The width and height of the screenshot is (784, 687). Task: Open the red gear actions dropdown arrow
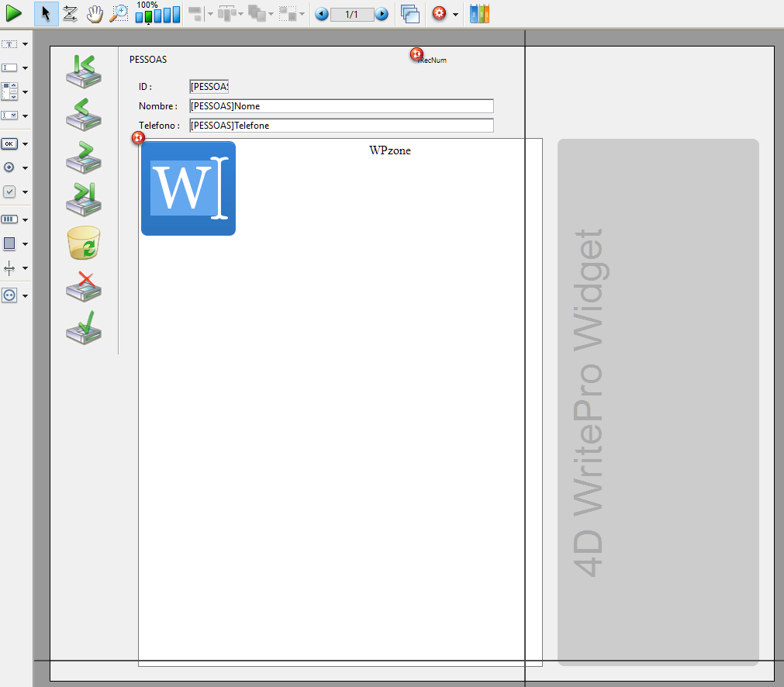(455, 15)
